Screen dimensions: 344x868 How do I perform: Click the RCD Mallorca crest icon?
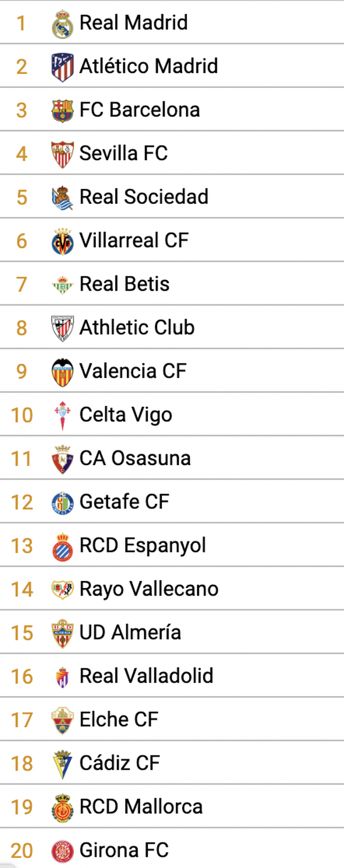tap(62, 808)
